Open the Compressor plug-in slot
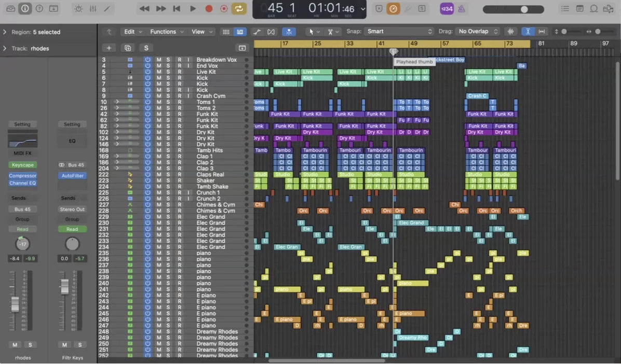 click(x=22, y=176)
